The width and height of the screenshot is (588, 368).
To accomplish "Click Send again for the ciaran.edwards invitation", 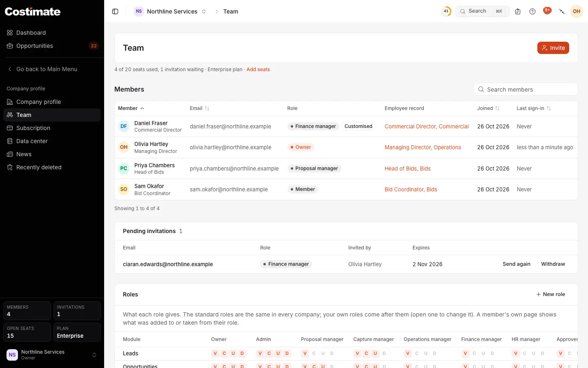I will pos(517,264).
